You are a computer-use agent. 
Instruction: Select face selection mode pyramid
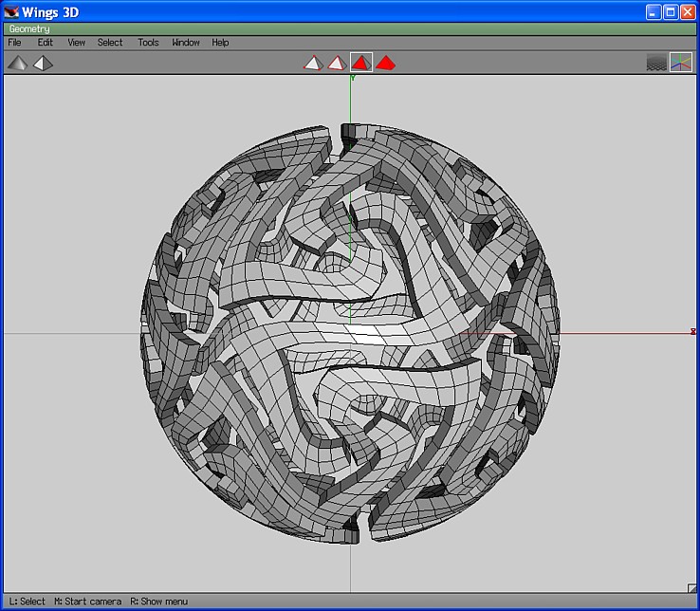pyautogui.click(x=361, y=63)
